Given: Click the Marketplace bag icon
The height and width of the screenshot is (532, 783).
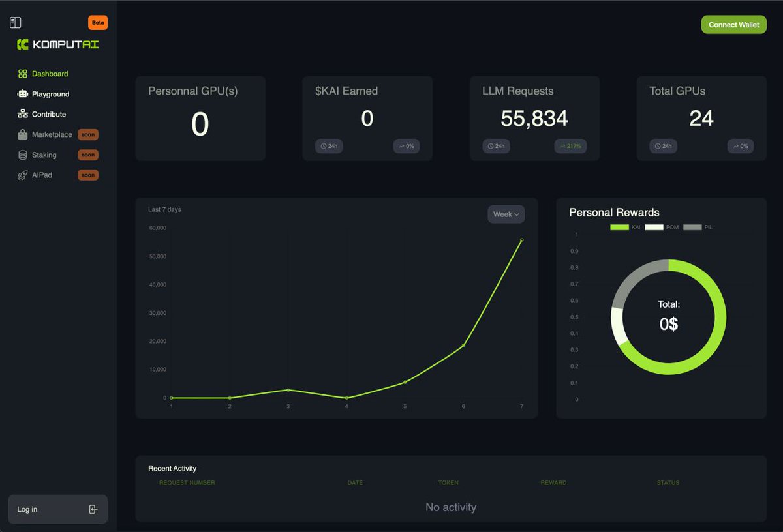Looking at the screenshot, I should (23, 134).
